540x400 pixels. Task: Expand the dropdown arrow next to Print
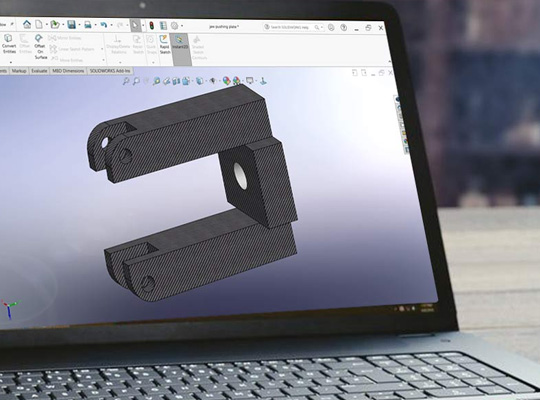point(95,25)
